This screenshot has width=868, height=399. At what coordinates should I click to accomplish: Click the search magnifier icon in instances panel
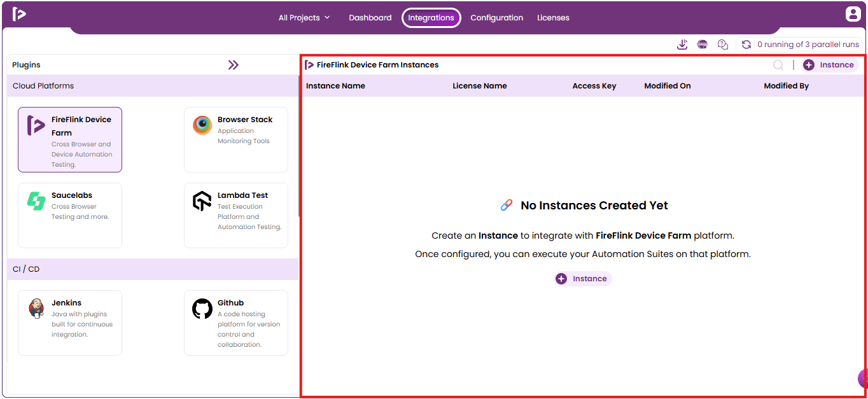(x=778, y=65)
